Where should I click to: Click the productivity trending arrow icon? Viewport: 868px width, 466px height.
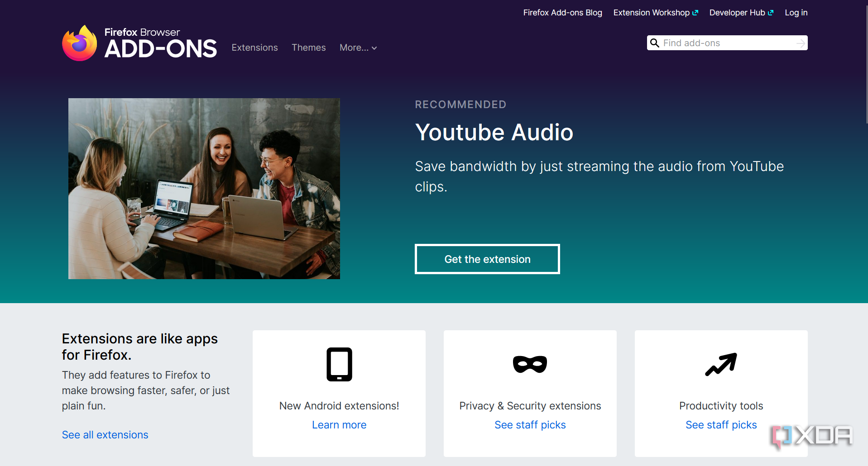pyautogui.click(x=721, y=364)
